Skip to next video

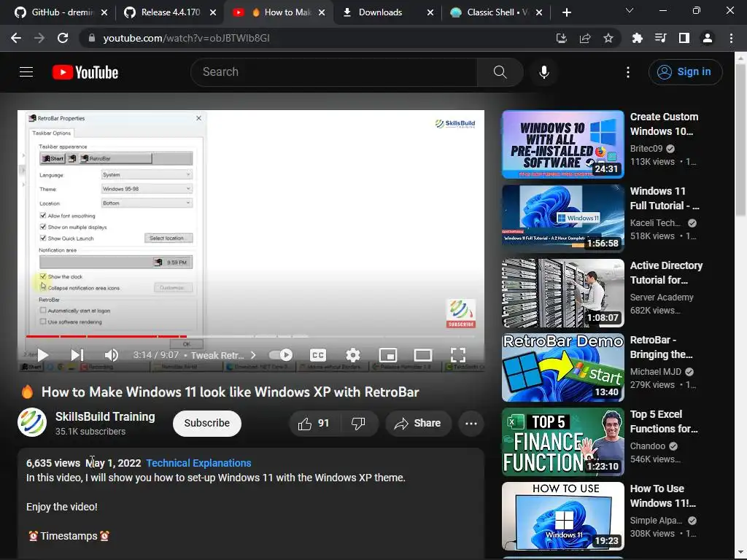(77, 355)
